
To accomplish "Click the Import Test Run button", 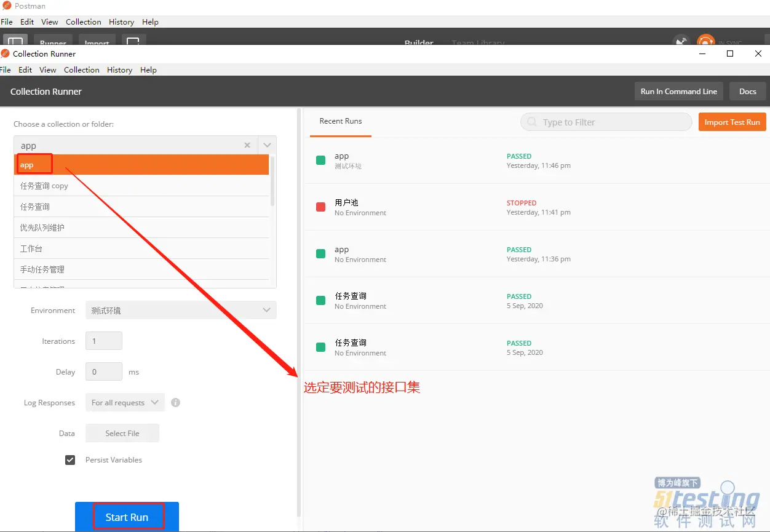I will pos(732,122).
